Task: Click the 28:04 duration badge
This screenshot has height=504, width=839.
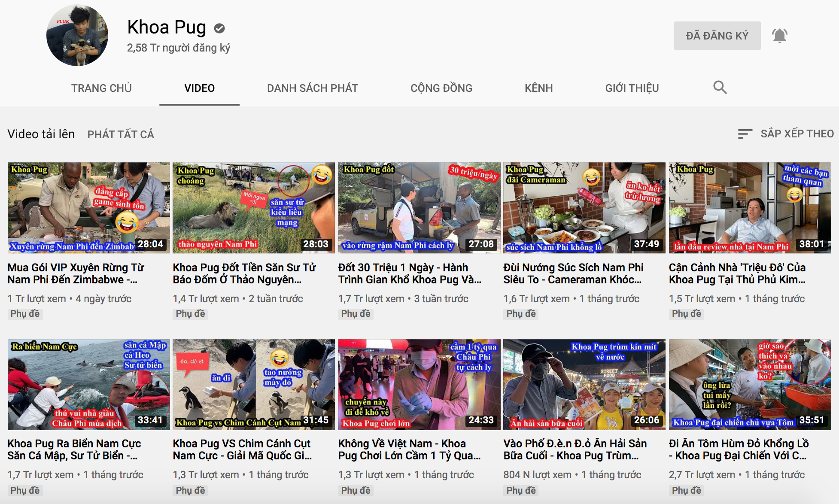Action: (x=150, y=244)
